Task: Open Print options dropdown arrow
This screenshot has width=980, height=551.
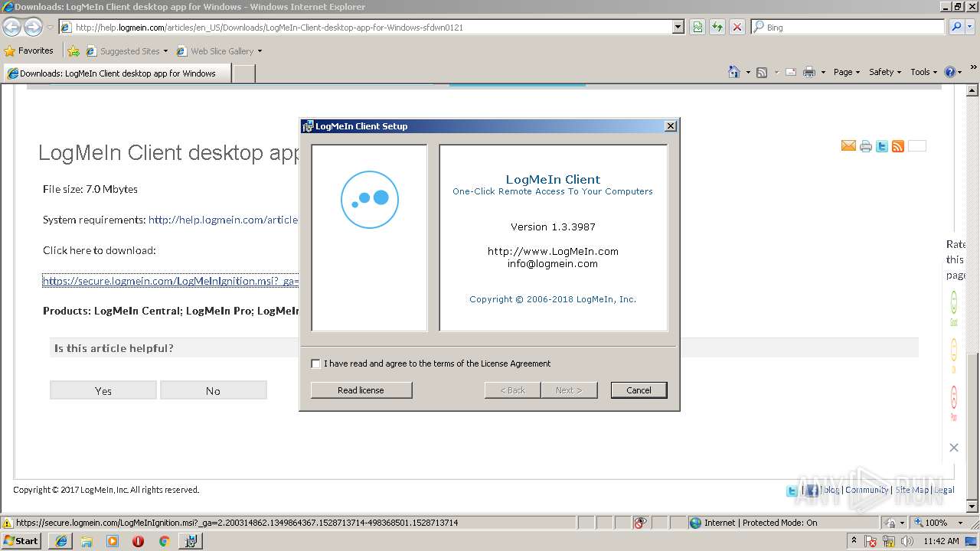Action: pyautogui.click(x=823, y=72)
